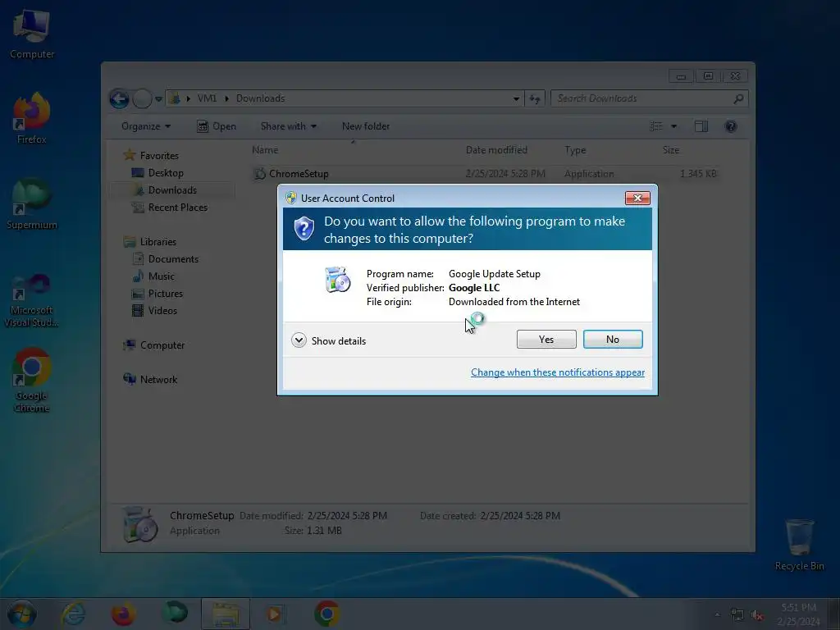Click the network tray icon
Screen dimensions: 840x630
pyautogui.click(x=737, y=615)
